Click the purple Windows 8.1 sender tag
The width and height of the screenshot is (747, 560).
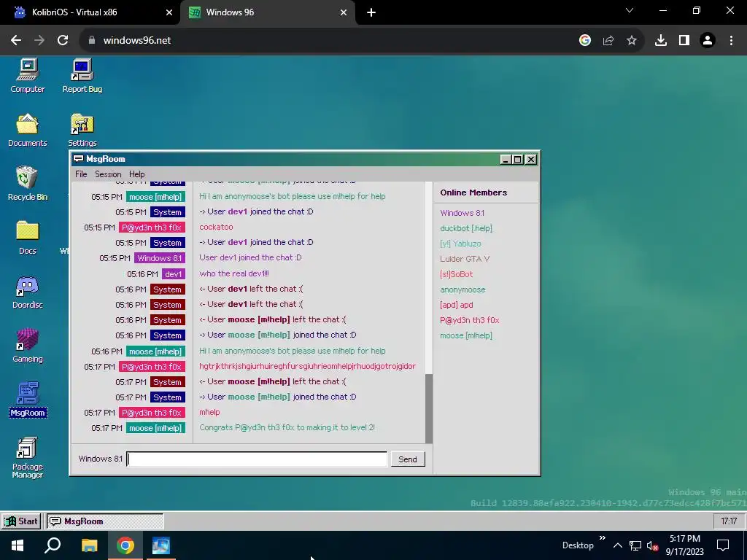point(160,258)
